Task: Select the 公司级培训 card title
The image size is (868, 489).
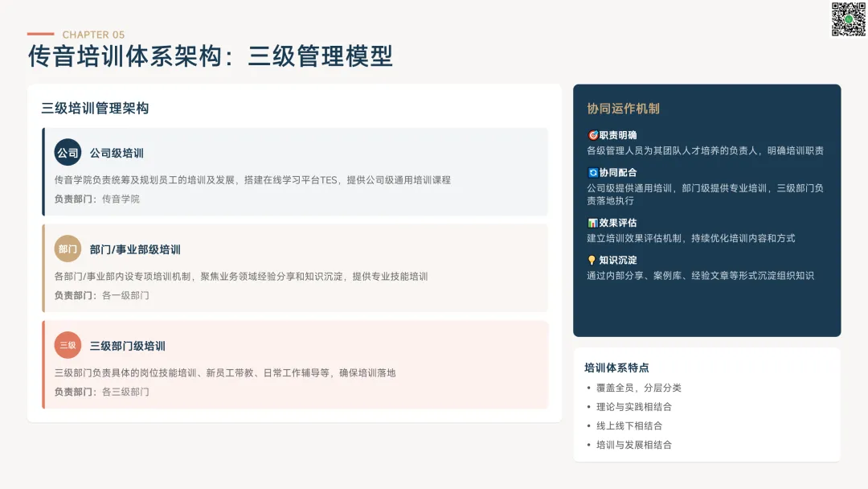Action: (x=117, y=153)
